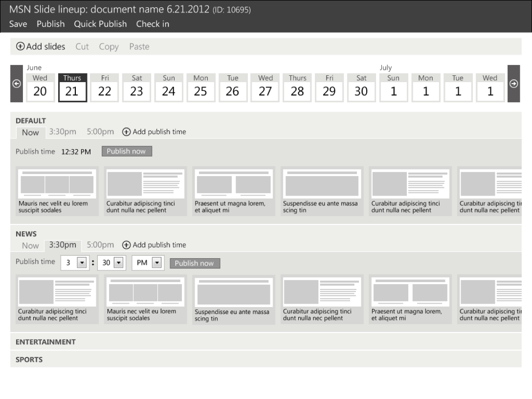The height and width of the screenshot is (399, 532).
Task: Select fourth NEWS slide Curabitur adipiscing
Action: coord(322,299)
